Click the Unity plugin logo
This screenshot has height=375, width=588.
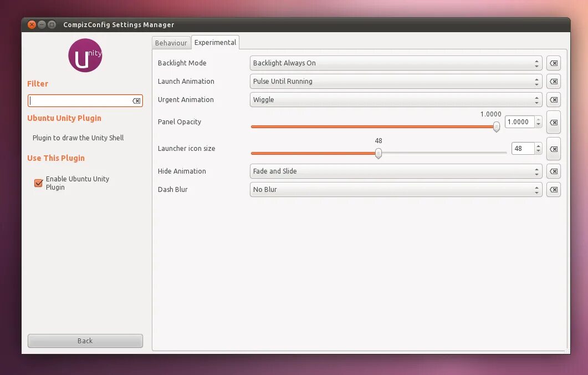coord(85,55)
